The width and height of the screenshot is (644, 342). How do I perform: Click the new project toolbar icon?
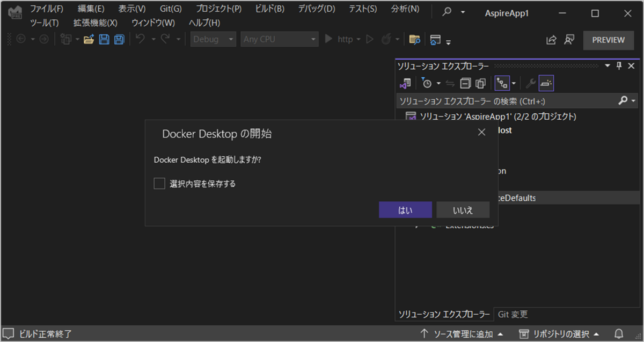(x=67, y=39)
